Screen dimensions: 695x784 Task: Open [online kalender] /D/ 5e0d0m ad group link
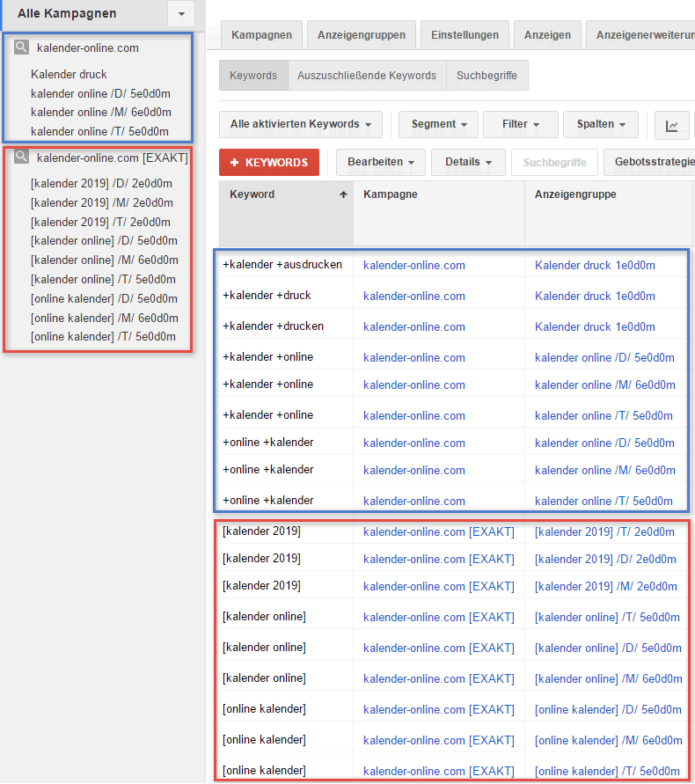pyautogui.click(x=608, y=709)
